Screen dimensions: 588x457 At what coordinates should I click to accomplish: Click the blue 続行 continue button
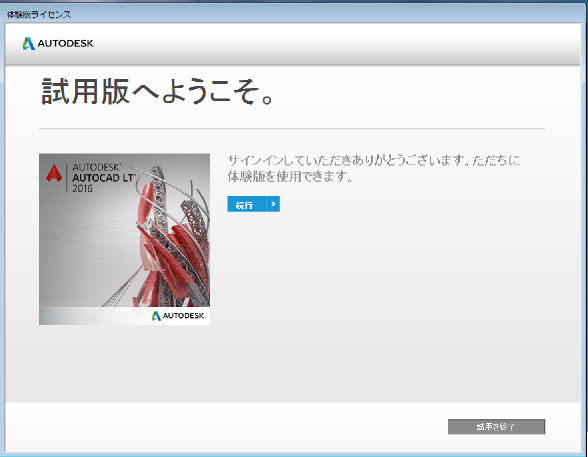tap(254, 204)
